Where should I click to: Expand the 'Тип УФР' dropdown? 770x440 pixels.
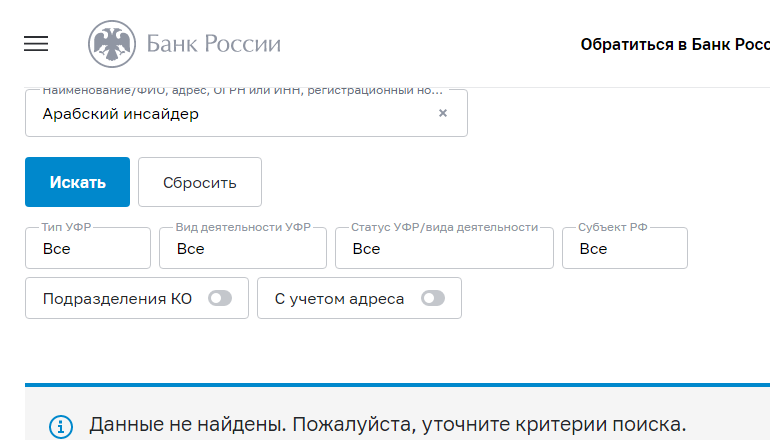click(88, 248)
